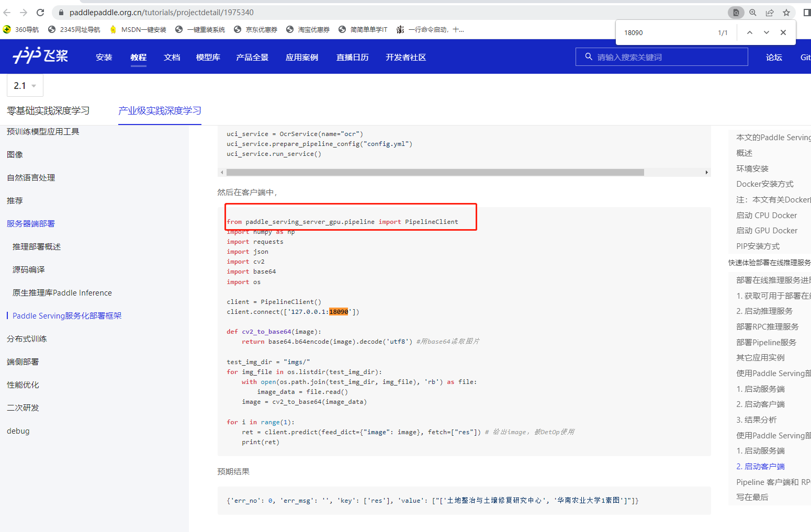Screen dimensions: 811x532
Task: Reload the page using the refresh icon
Action: (40, 12)
